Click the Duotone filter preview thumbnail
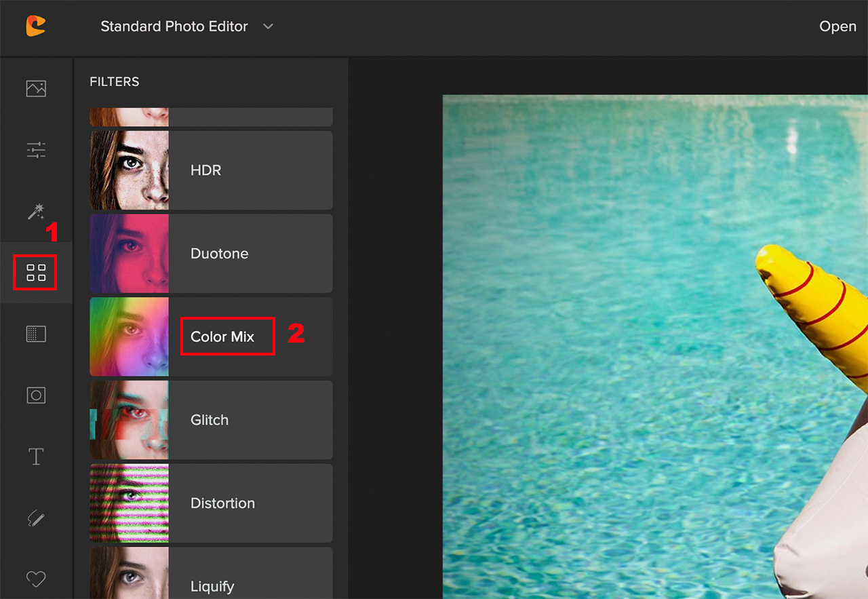 [129, 253]
